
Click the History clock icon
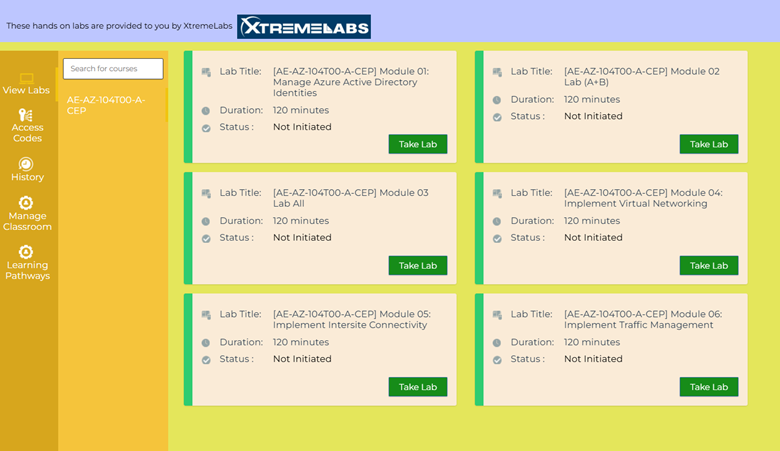27,164
